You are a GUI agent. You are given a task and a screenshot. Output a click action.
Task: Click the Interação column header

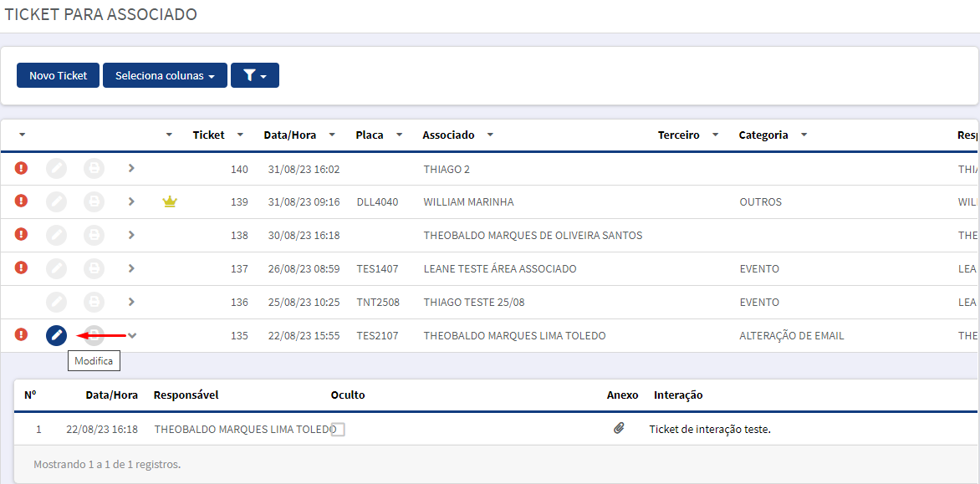(x=678, y=395)
